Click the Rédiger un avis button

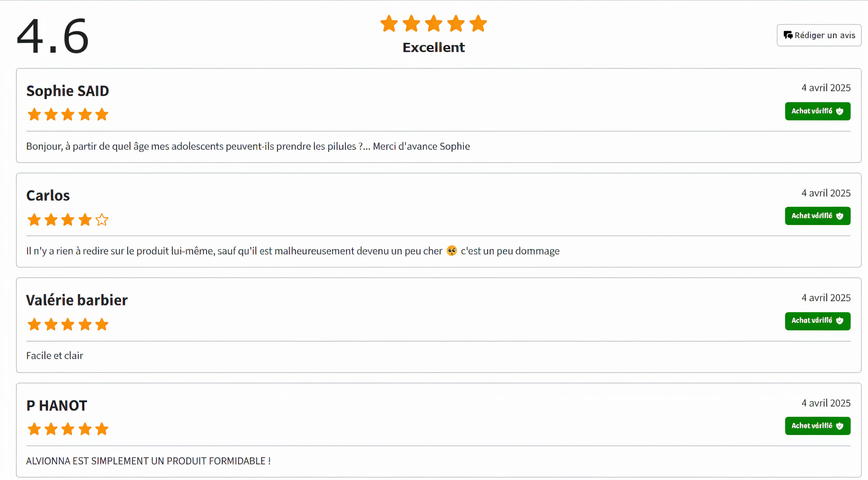(x=819, y=35)
